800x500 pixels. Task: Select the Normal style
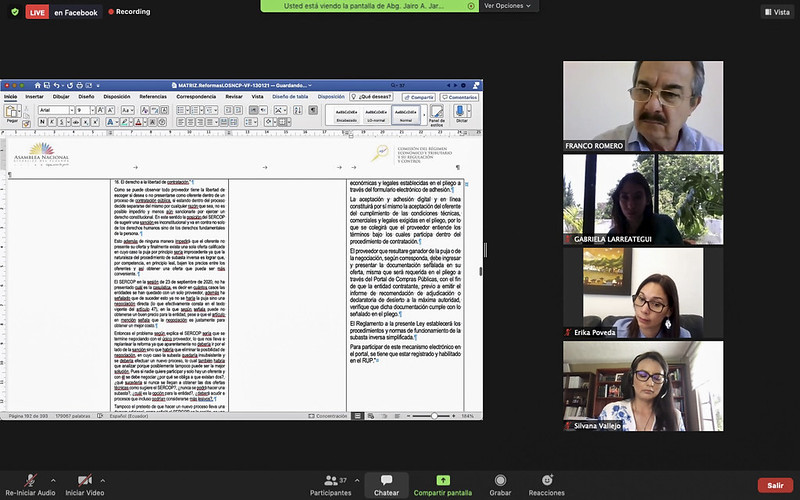406,115
